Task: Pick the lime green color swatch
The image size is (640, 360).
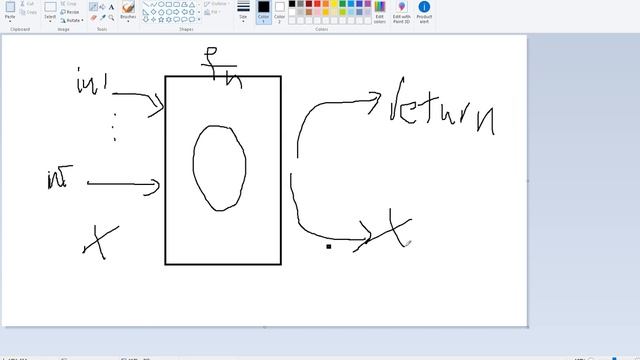Action: coord(342,12)
